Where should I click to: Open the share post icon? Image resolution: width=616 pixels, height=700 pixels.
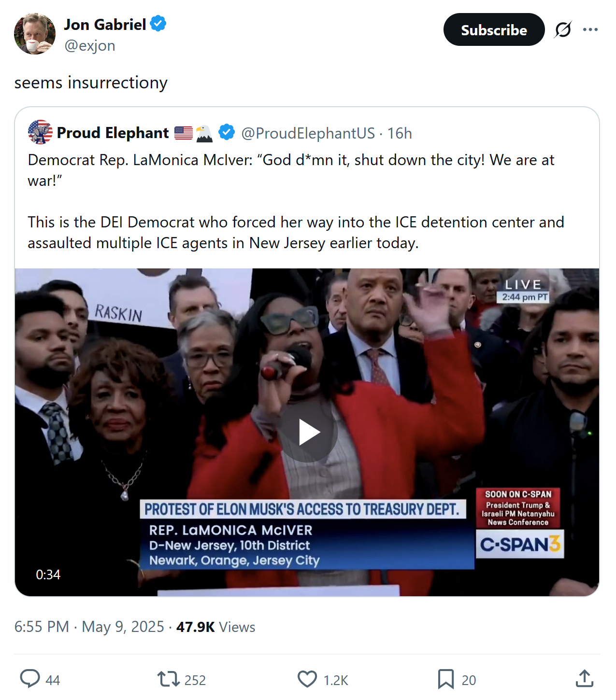point(585,679)
